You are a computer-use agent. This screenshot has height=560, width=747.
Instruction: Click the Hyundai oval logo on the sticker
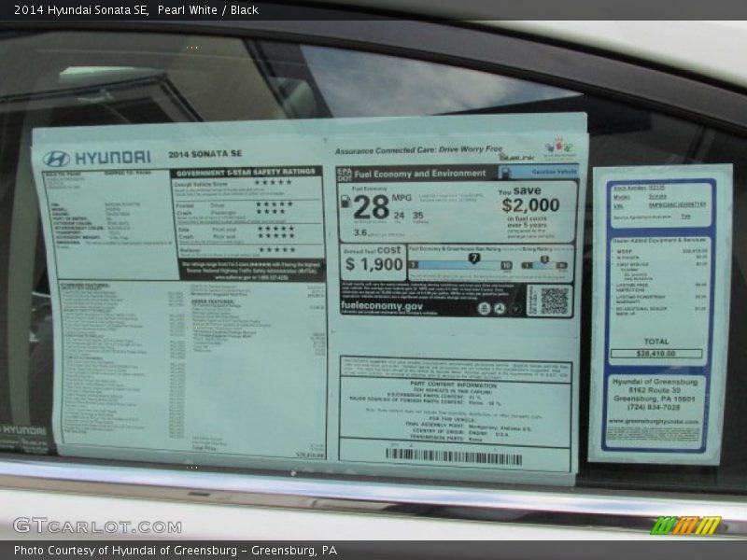tap(56, 159)
